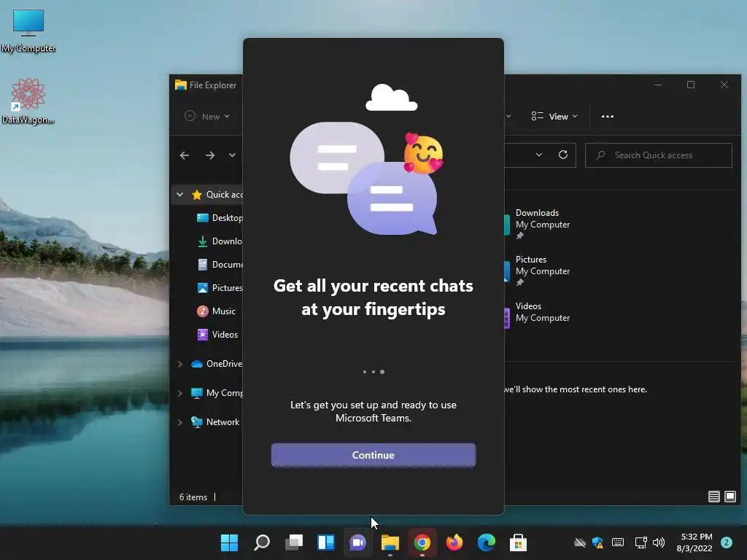The image size is (747, 560).
Task: Open the clock and date flyout
Action: point(694,542)
